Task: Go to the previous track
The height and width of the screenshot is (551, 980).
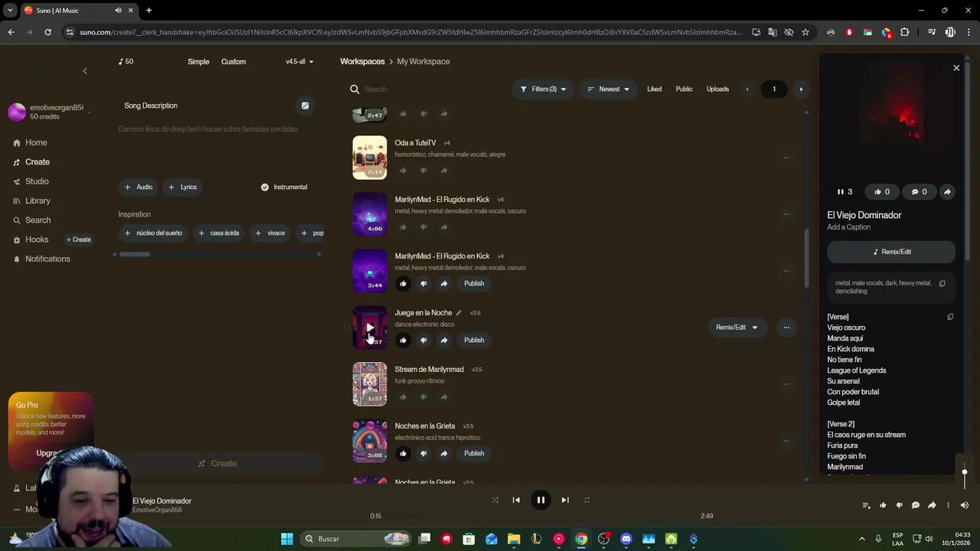Action: [516, 500]
